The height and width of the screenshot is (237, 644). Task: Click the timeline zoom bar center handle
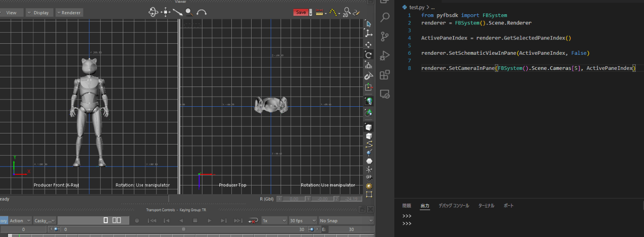184,229
